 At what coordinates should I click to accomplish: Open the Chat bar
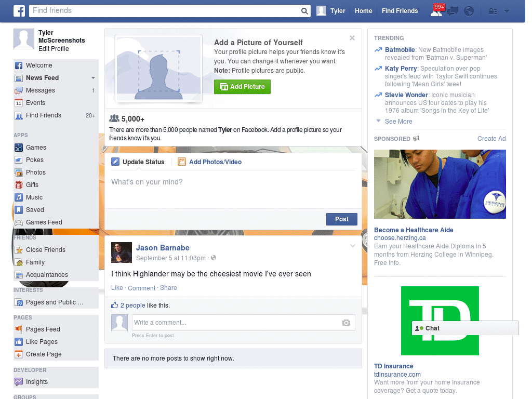[465, 328]
